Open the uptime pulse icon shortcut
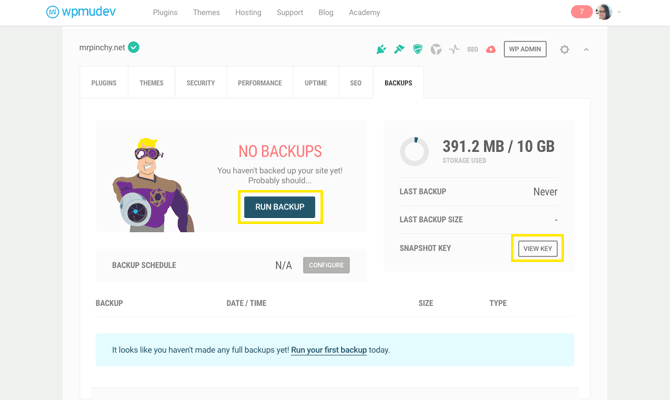The height and width of the screenshot is (400, 670). (x=454, y=50)
